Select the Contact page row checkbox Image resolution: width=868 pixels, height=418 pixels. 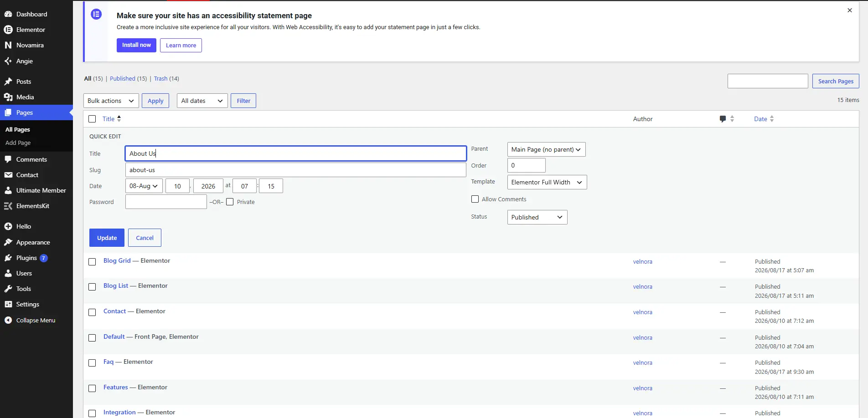(92, 312)
